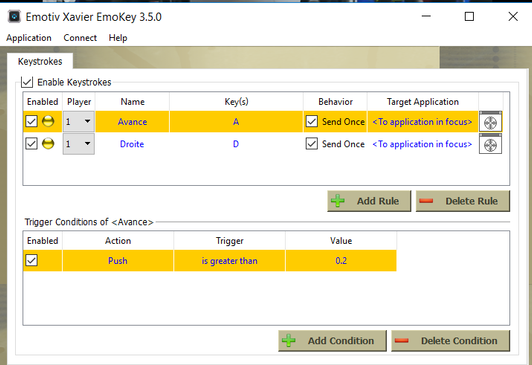
Task: Click the Action column header
Action: [118, 241]
